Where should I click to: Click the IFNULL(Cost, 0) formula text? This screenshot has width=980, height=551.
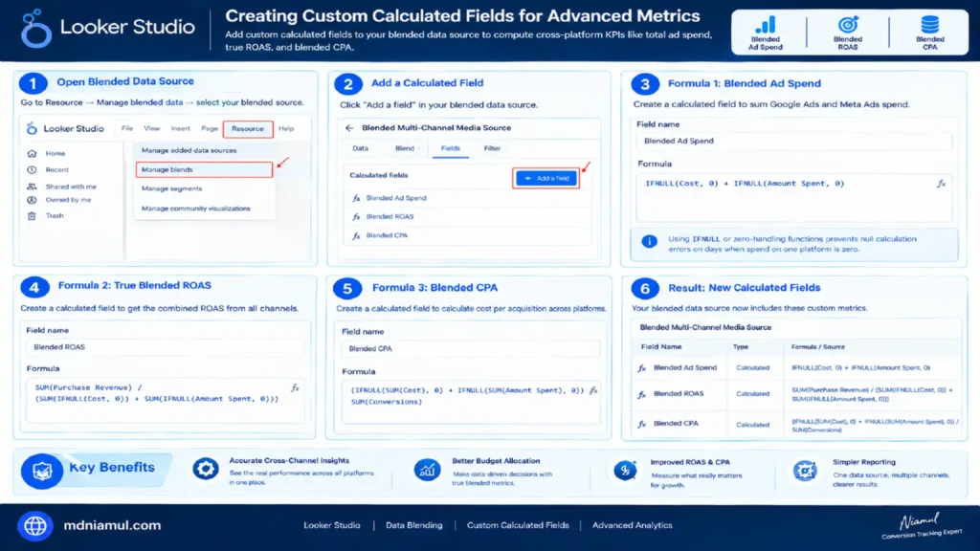(x=745, y=184)
